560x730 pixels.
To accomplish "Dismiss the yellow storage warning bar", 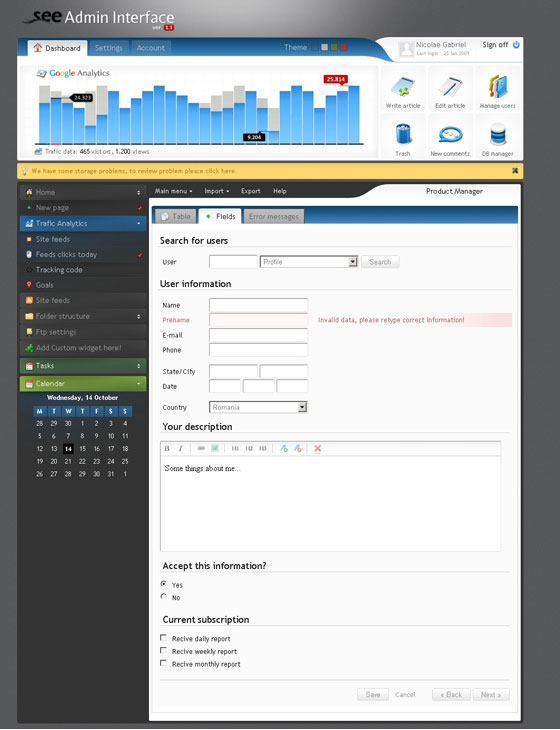I will click(515, 171).
